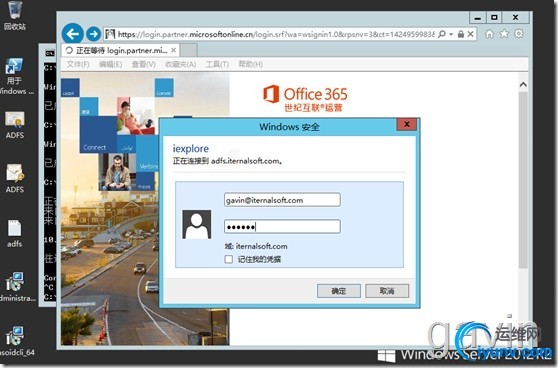Image resolution: width=558 pixels, height=368 pixels.
Task: Click the 'iexplore' heading text
Action: pyautogui.click(x=191, y=148)
